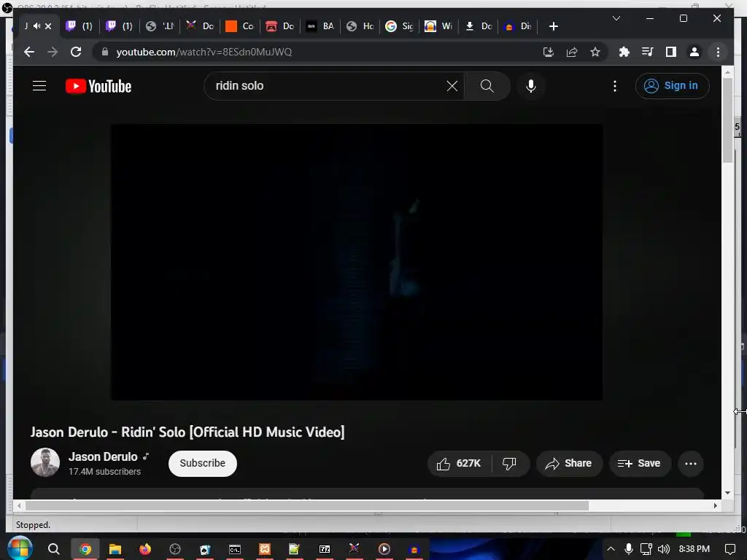Open Chrome extensions puzzle icon
747x560 pixels.
coord(624,52)
